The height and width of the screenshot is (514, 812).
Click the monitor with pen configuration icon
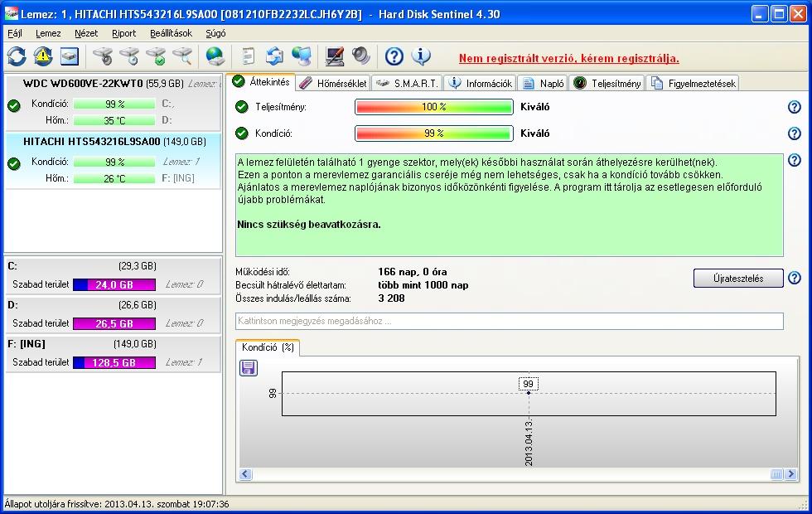tap(335, 56)
